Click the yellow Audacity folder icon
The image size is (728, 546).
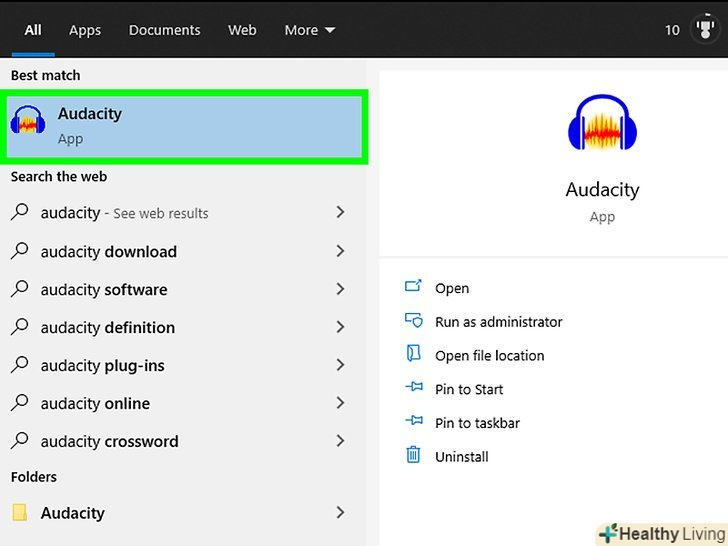[x=20, y=513]
